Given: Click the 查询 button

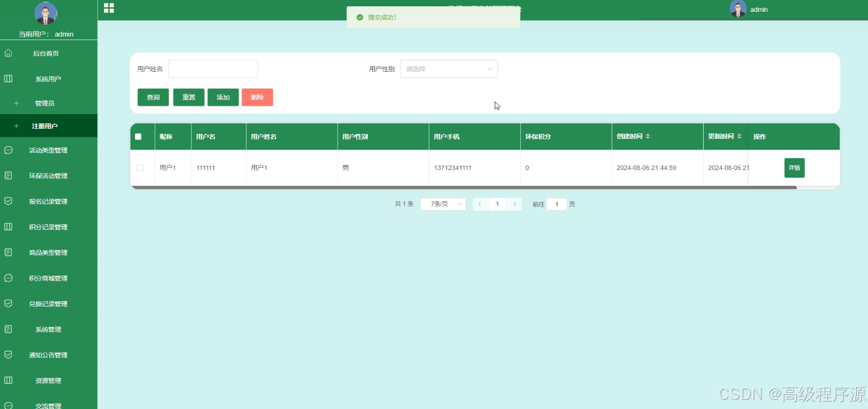Looking at the screenshot, I should click(x=153, y=97).
